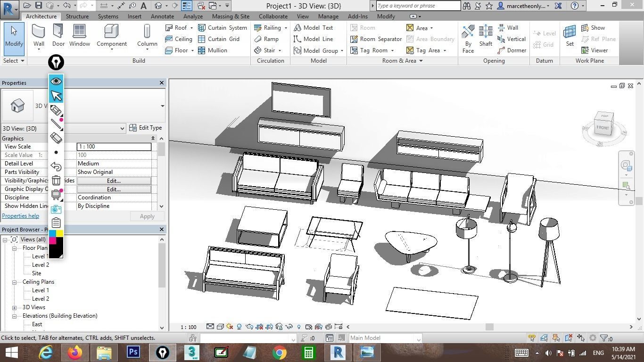
Task: Toggle the Sun Path icon in the view control bar
Action: 229,327
